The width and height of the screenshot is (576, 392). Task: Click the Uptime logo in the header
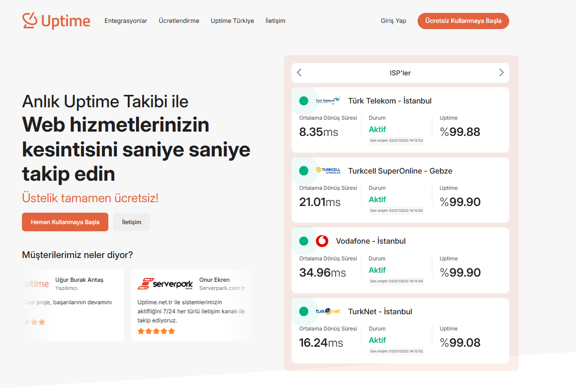(x=56, y=21)
